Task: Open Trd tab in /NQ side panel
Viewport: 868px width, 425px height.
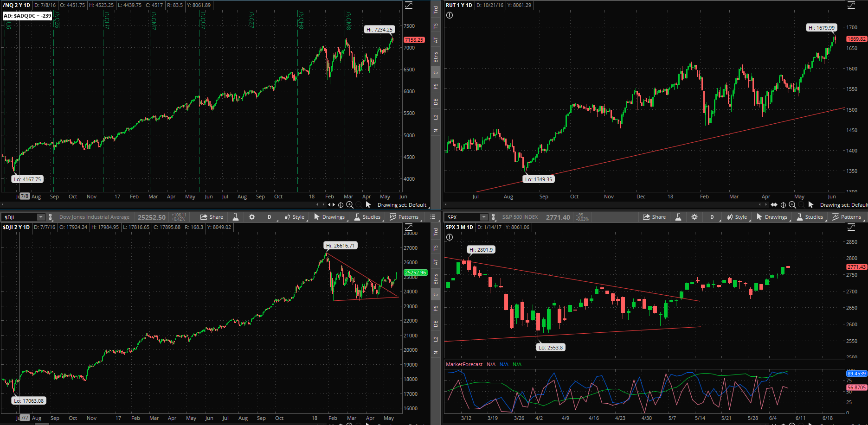Action: (x=436, y=10)
